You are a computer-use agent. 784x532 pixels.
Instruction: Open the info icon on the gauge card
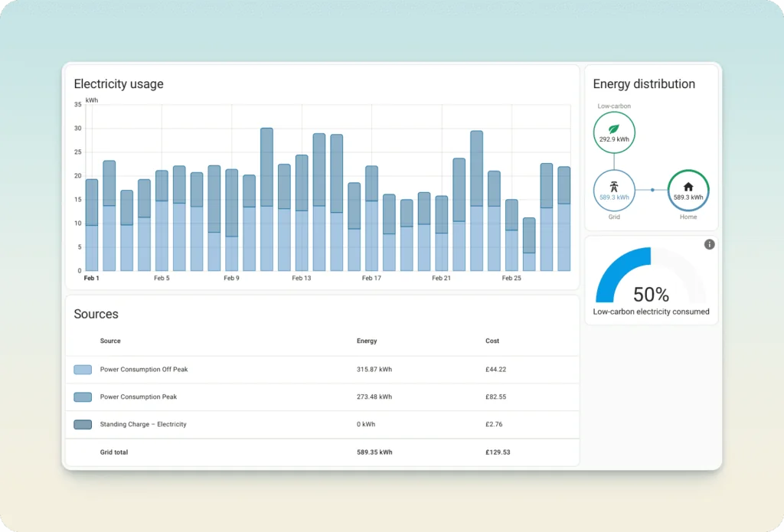click(709, 244)
